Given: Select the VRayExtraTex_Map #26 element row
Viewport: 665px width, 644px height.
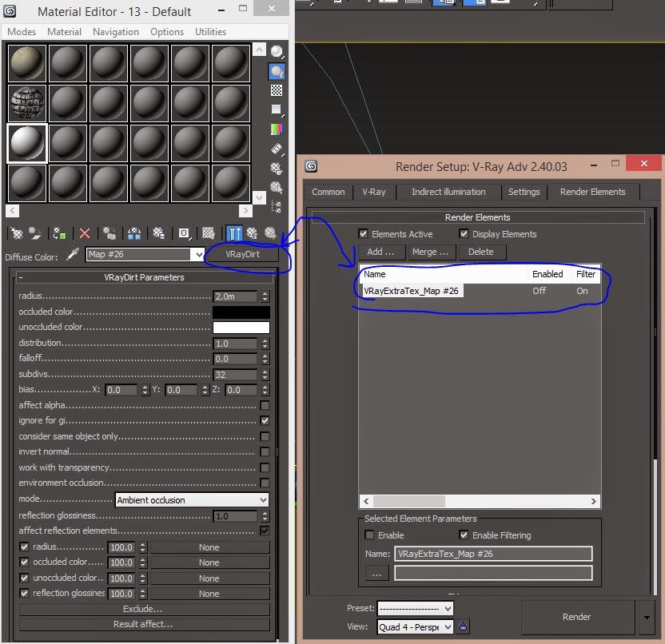Looking at the screenshot, I should 480,291.
